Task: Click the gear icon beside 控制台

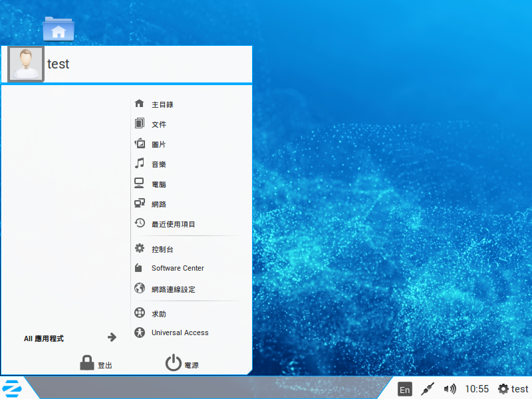Action: click(x=140, y=248)
